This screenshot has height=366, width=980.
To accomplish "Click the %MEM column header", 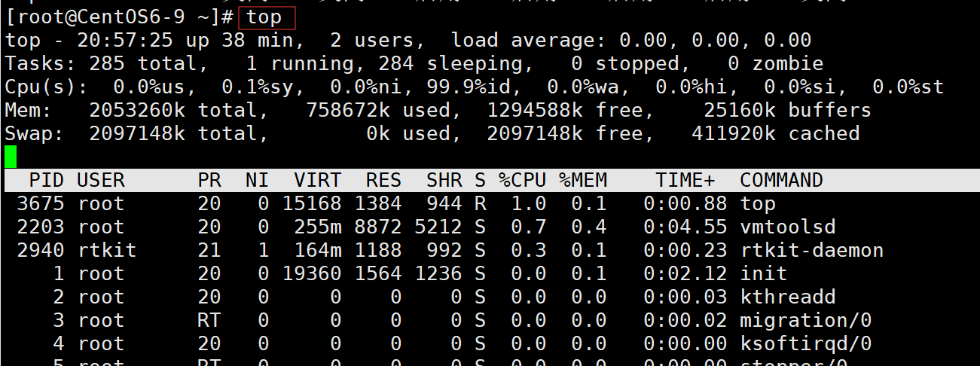I will 583,181.
